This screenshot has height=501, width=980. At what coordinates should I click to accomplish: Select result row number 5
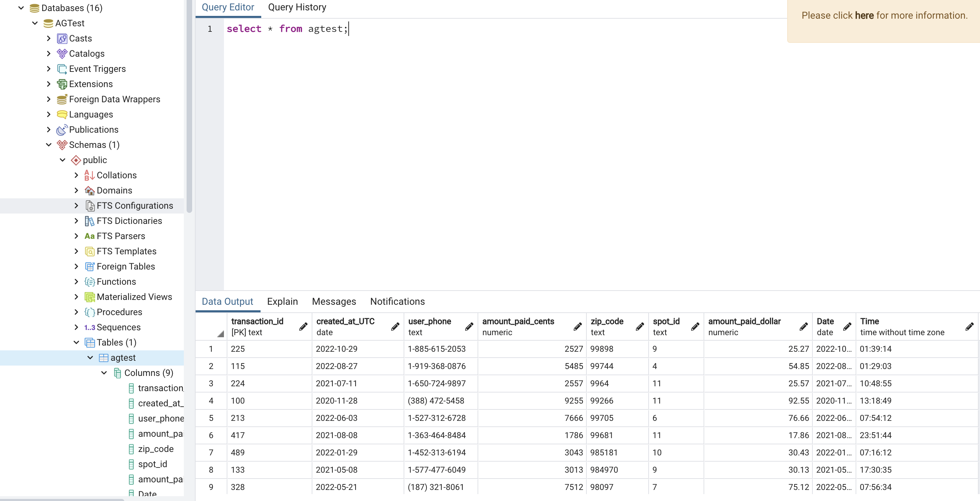(211, 418)
